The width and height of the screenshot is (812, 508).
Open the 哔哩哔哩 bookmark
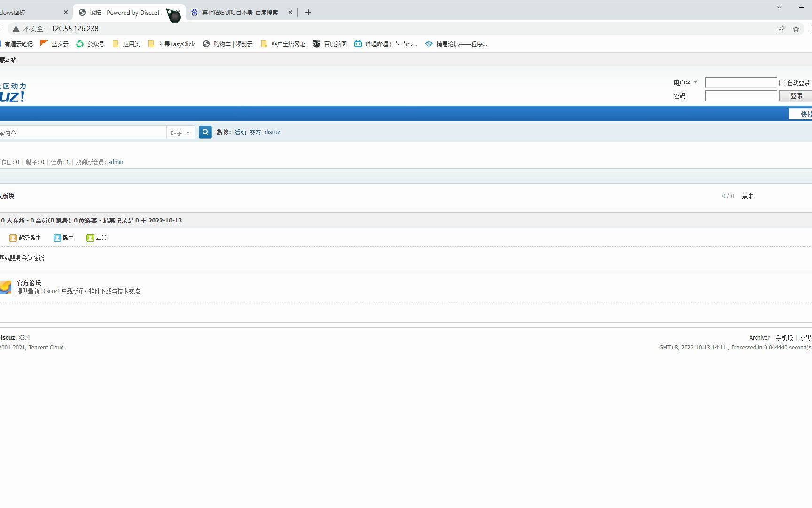coord(386,44)
